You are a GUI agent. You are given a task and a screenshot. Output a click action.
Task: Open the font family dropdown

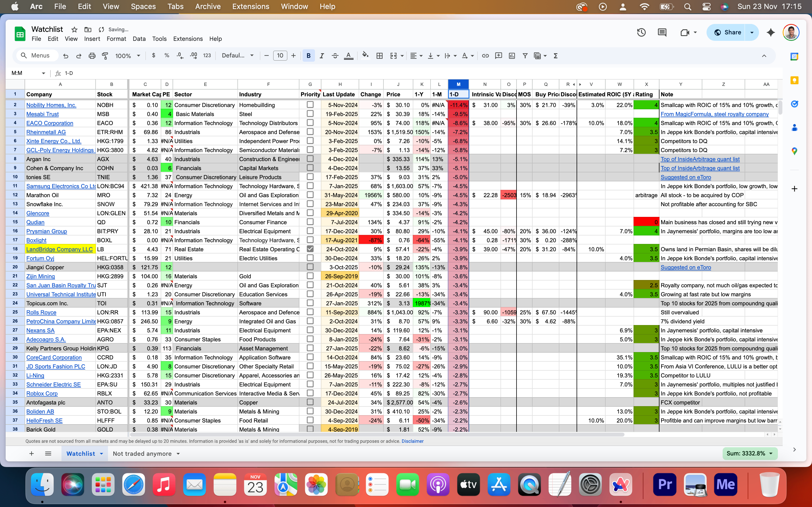(238, 56)
